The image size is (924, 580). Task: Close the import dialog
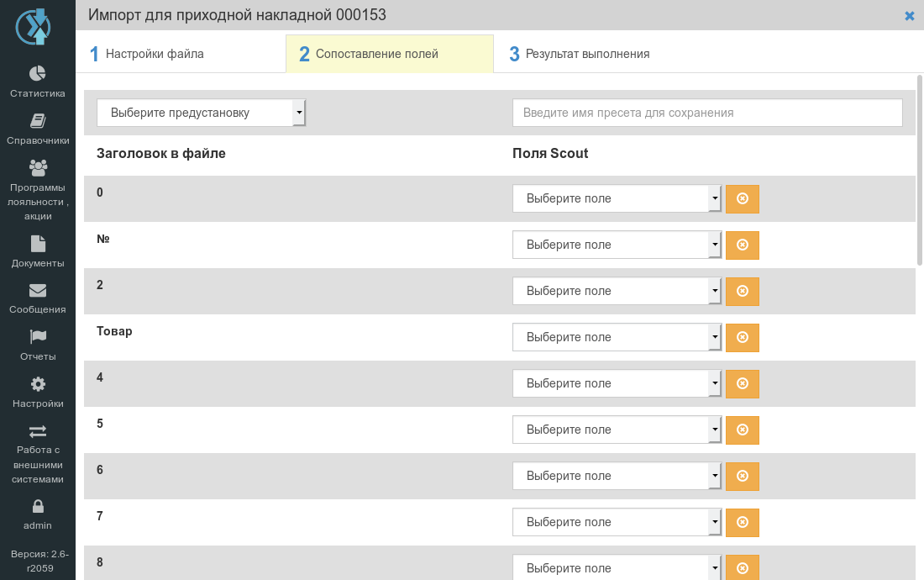pyautogui.click(x=909, y=16)
